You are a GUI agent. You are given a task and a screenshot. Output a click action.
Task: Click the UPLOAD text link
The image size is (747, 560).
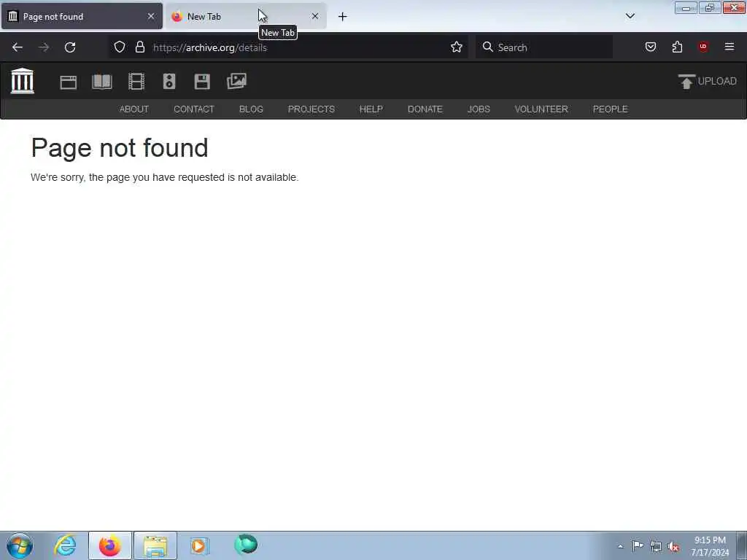click(717, 82)
